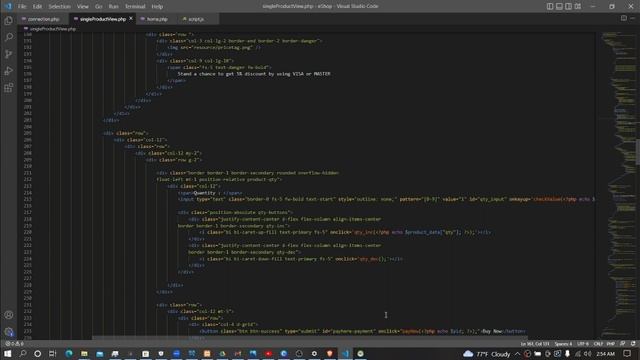The width and height of the screenshot is (640, 360).
Task: Open the 77°F Cloudy weather widget
Action: point(487,354)
